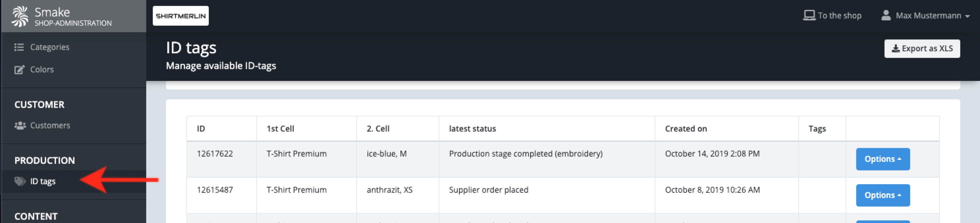Open the Max Mustermann account dropdown
Screen dimensions: 980x223
(x=925, y=15)
